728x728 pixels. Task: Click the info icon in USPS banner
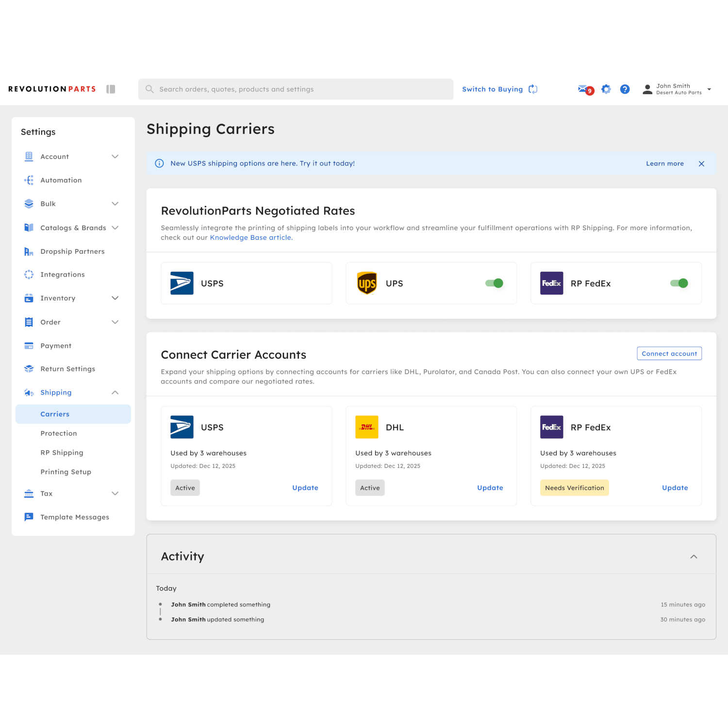point(159,164)
